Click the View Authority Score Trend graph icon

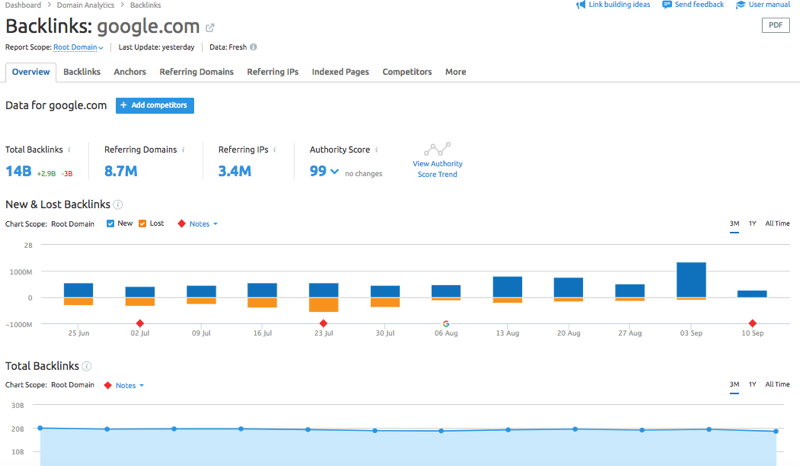(437, 149)
